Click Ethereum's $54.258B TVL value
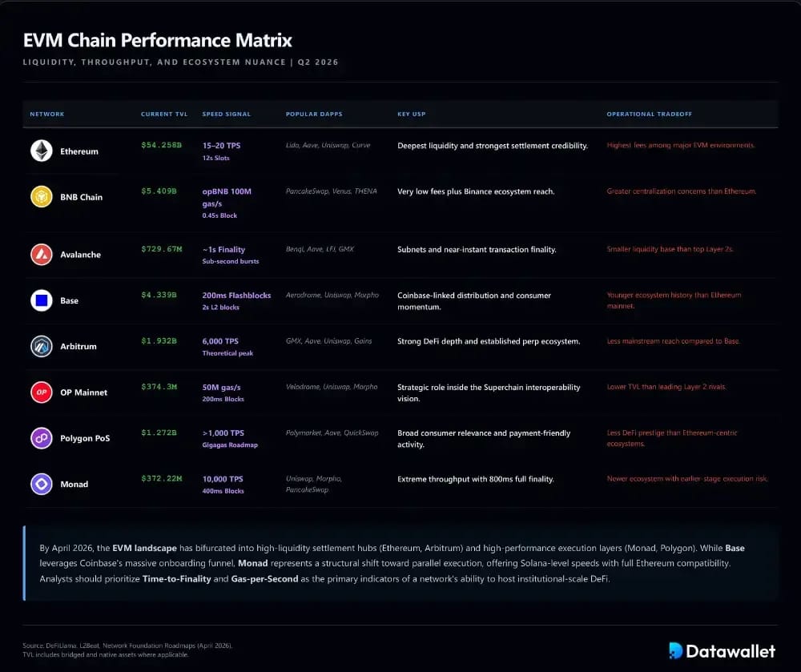 pyautogui.click(x=162, y=145)
